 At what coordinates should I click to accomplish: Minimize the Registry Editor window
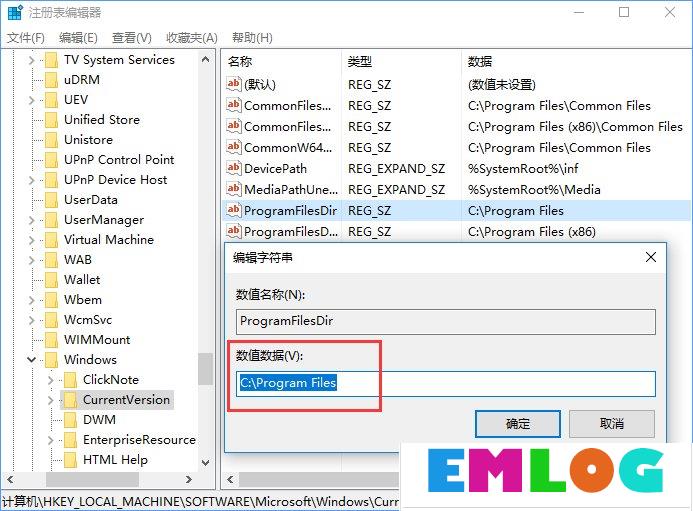[579, 12]
